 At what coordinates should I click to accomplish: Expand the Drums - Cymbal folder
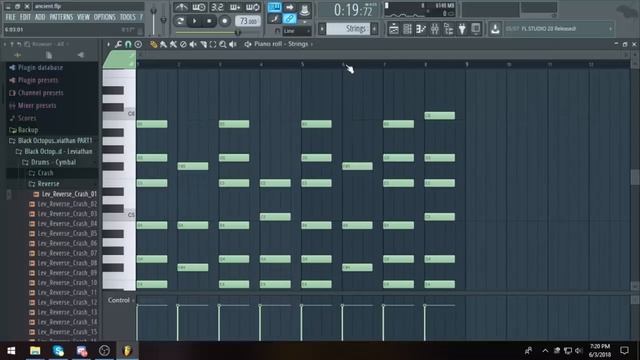pyautogui.click(x=53, y=162)
